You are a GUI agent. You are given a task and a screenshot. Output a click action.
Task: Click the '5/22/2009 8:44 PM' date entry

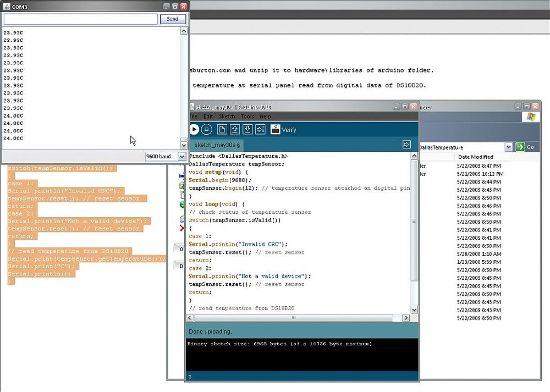point(479,182)
